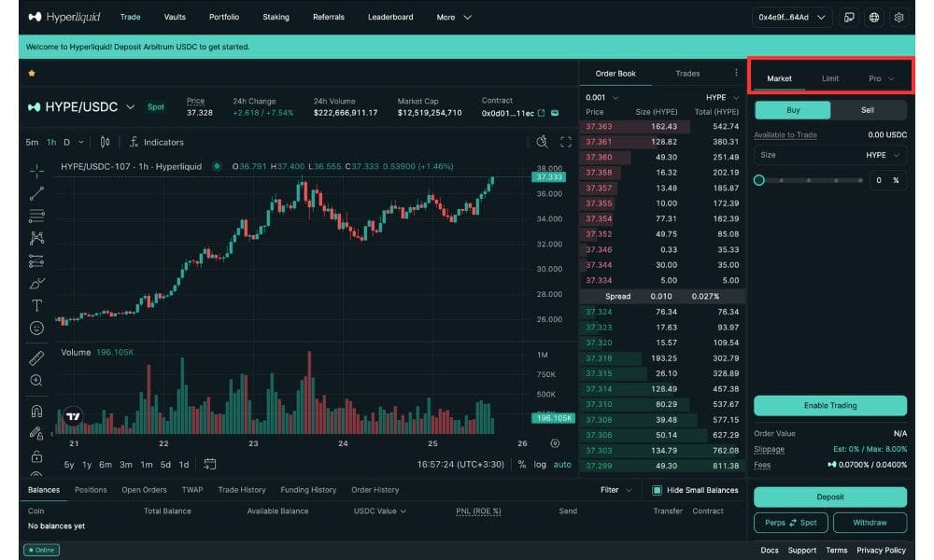This screenshot has width=934, height=560.
Task: Open the Filter dropdown in balances
Action: pyautogui.click(x=616, y=490)
